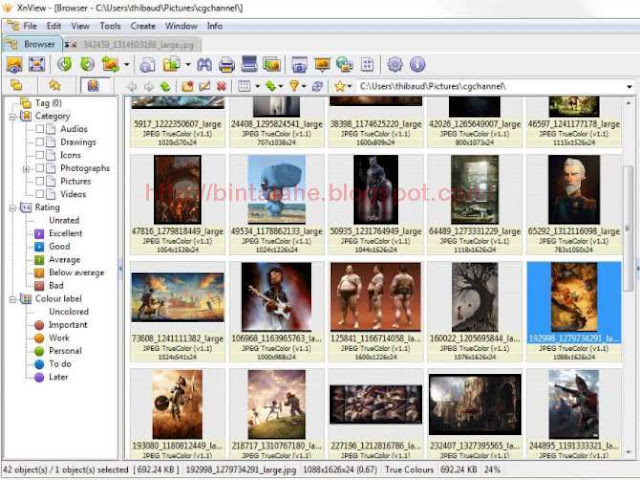Select the To do blue label

[x=60, y=364]
